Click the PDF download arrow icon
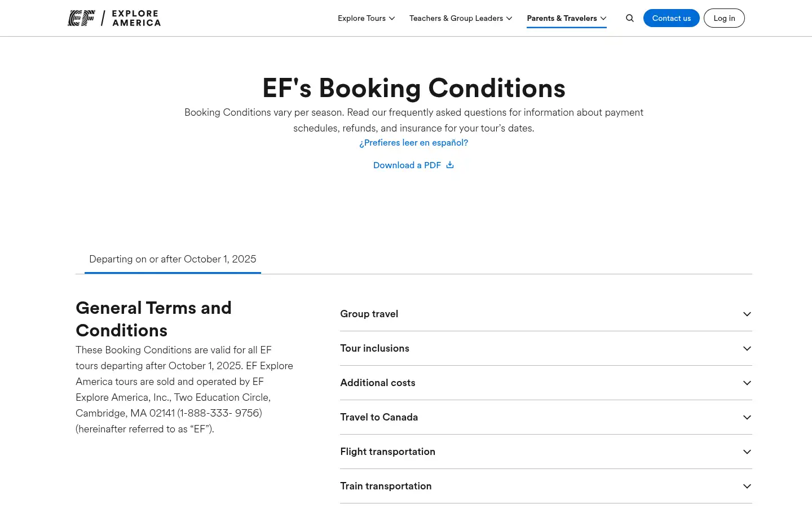812x508 pixels. (x=450, y=165)
